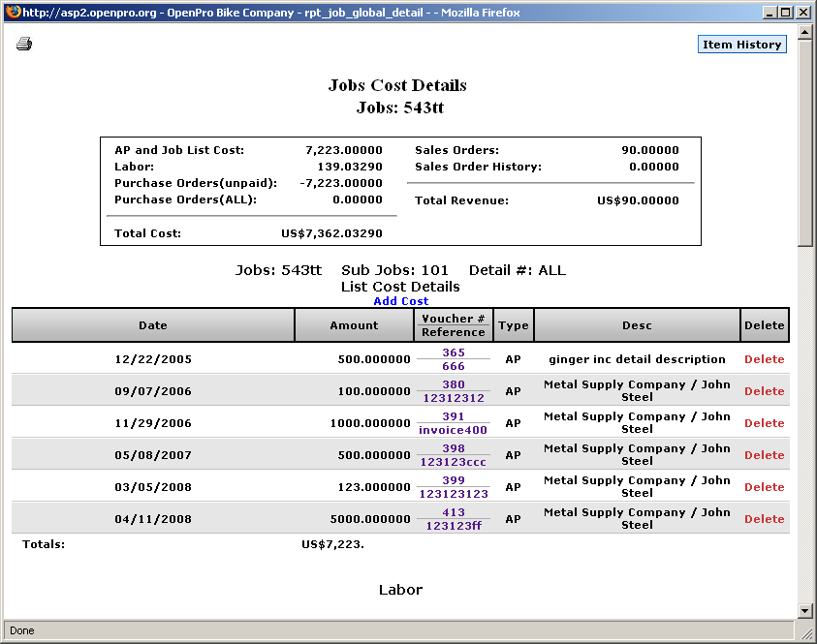Image resolution: width=817 pixels, height=644 pixels.
Task: Delete the 04/11/2008 cost row
Action: click(x=764, y=519)
